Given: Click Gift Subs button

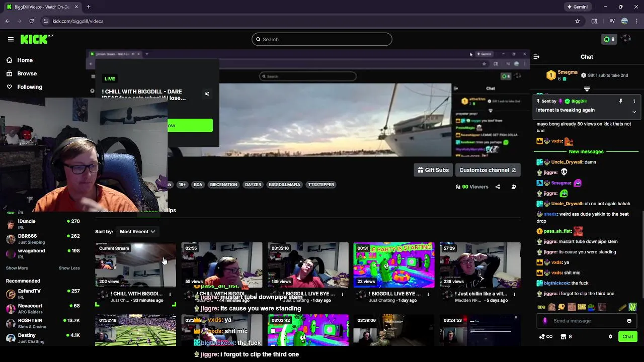Looking at the screenshot, I should (x=433, y=170).
